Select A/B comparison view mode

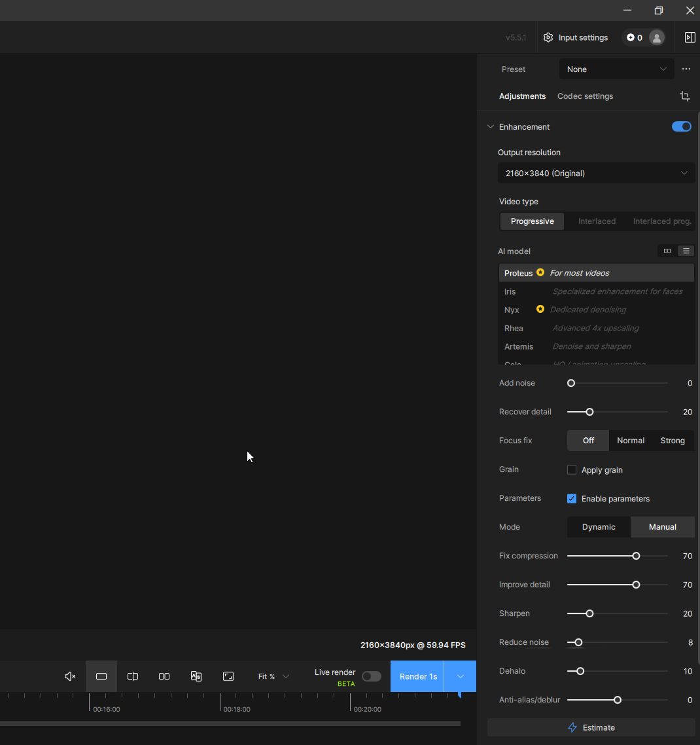196,676
